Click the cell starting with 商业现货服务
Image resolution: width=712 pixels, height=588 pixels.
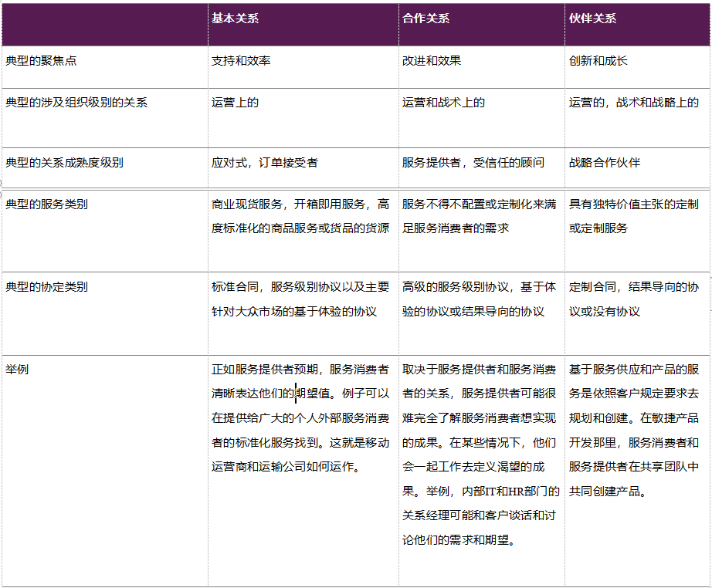tap(300, 216)
